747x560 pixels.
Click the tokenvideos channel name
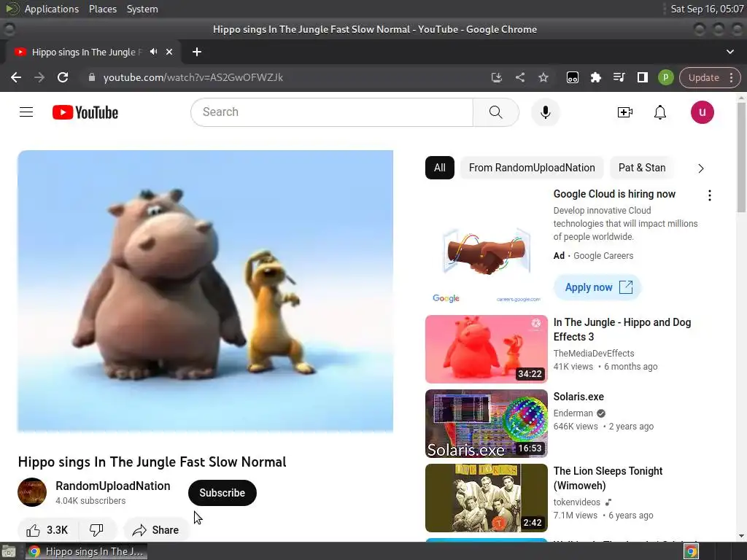577,502
